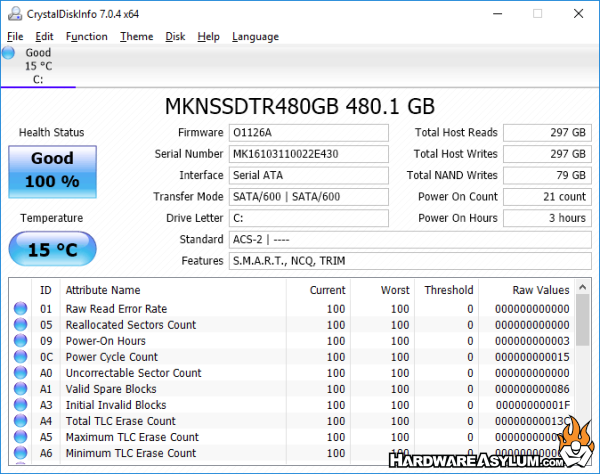Click the Good 100 % health status button
600x474 pixels.
52,170
